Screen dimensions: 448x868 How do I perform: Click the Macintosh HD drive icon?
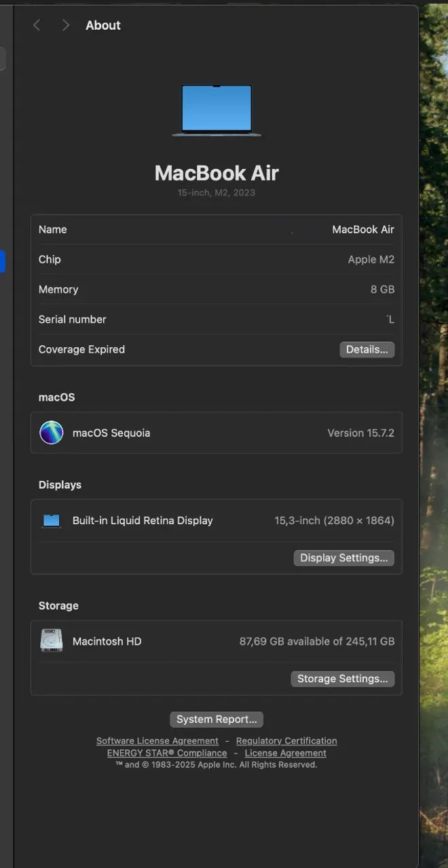52,642
